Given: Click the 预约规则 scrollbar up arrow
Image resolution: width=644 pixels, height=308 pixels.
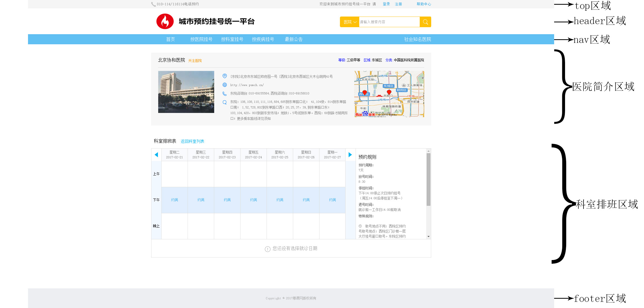Looking at the screenshot, I should pyautogui.click(x=428, y=151).
